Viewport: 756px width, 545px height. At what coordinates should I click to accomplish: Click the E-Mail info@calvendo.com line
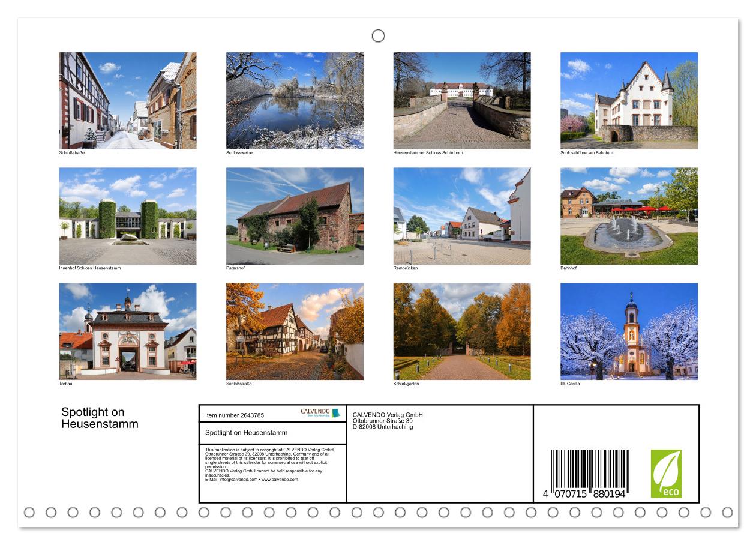click(x=251, y=480)
